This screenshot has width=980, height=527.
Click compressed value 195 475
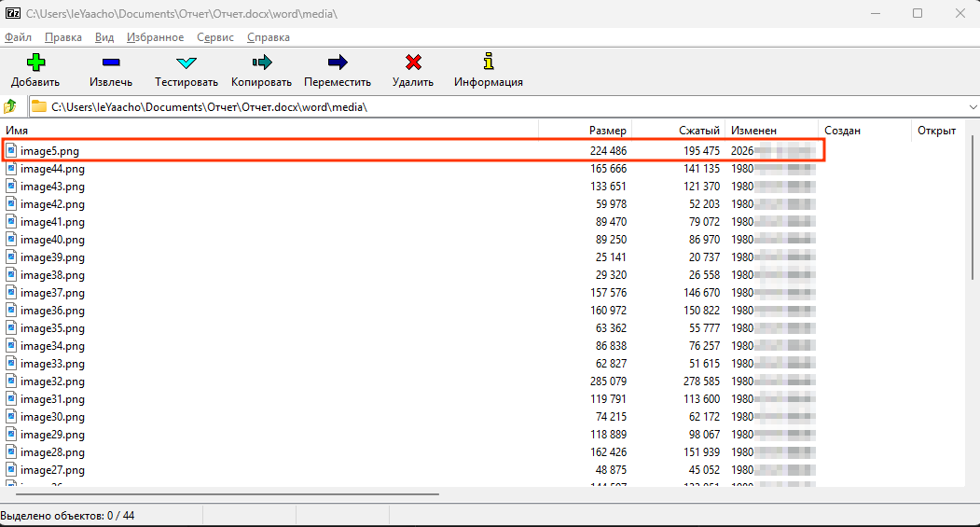(701, 151)
